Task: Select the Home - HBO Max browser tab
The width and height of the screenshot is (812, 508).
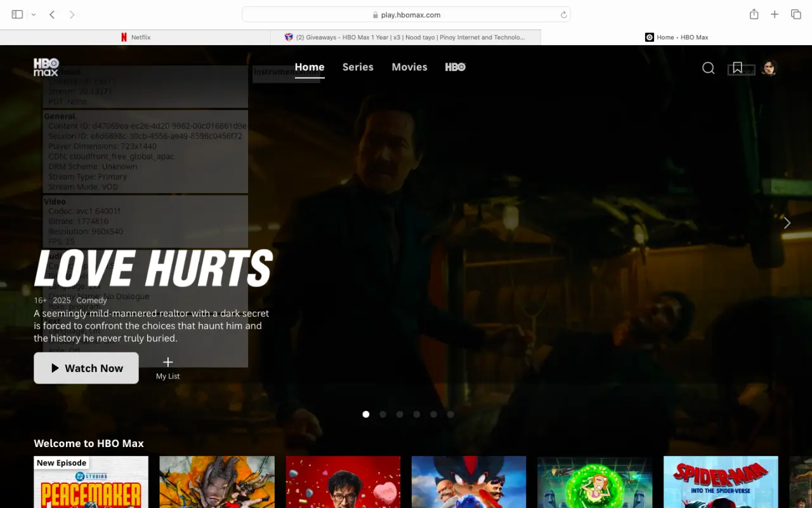Action: click(676, 37)
